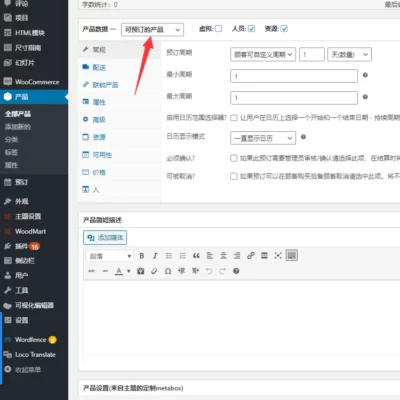Increase indent in the editor
400x400 pixels.
click(195, 271)
